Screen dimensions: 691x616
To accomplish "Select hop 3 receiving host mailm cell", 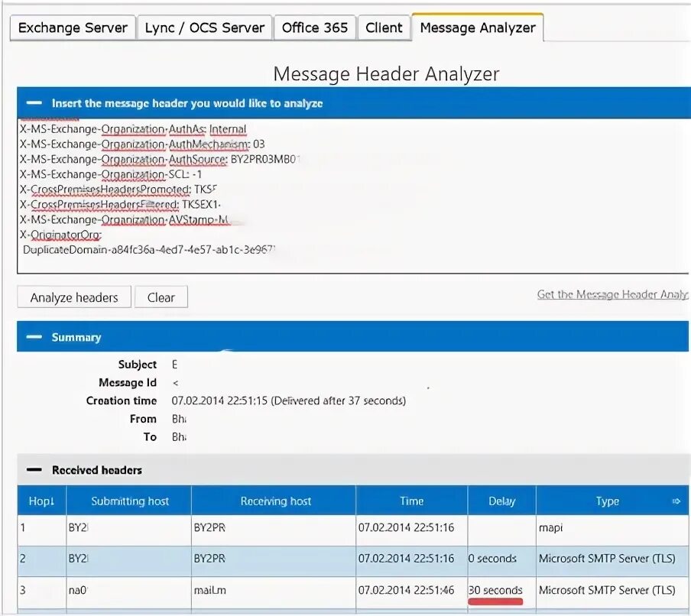I will click(x=274, y=591).
